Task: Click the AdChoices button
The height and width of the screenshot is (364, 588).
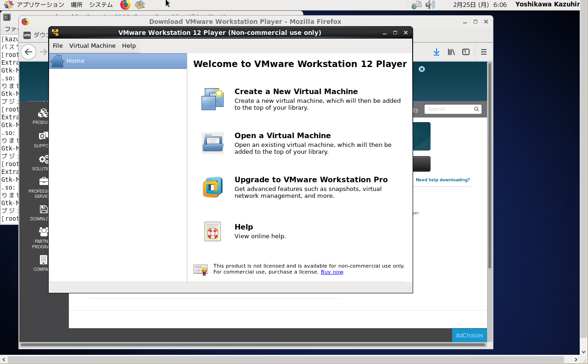Action: tap(469, 336)
